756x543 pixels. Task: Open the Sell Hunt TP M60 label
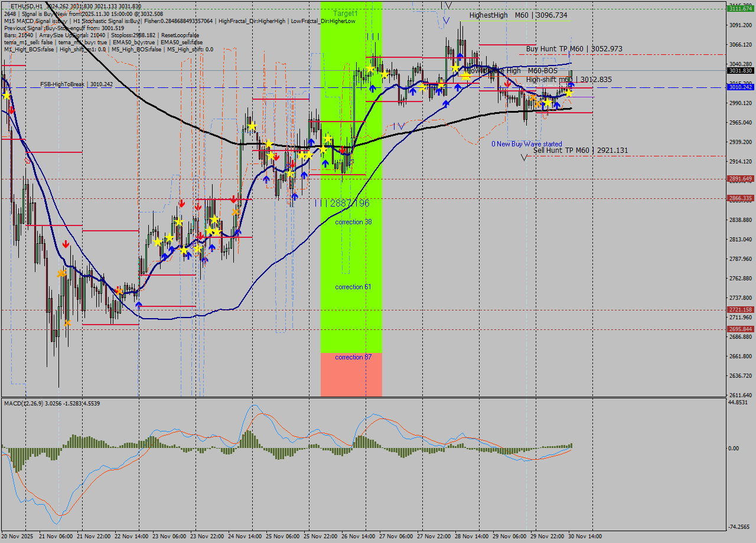pyautogui.click(x=560, y=151)
